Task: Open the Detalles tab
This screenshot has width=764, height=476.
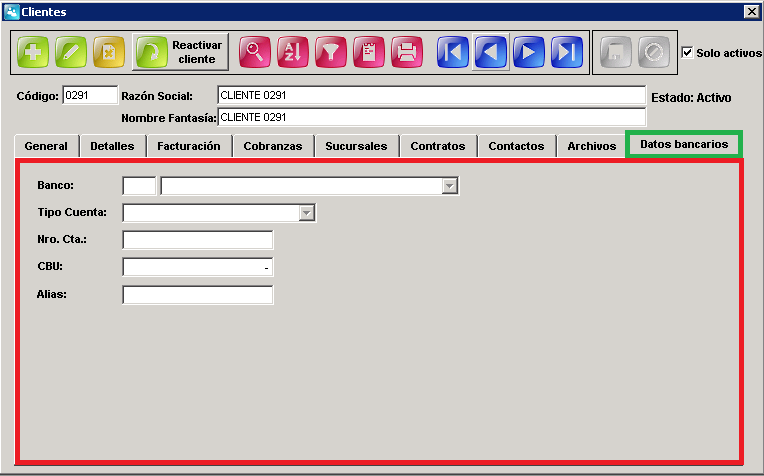Action: point(113,146)
